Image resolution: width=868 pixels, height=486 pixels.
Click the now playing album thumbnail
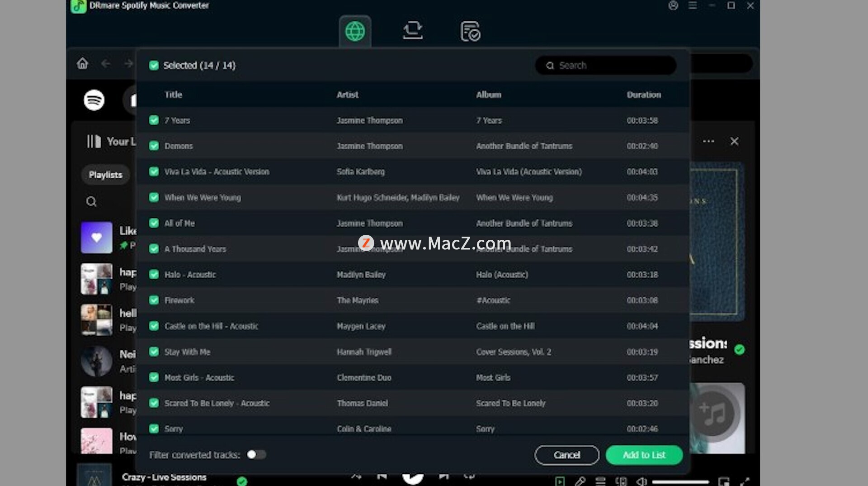click(94, 475)
